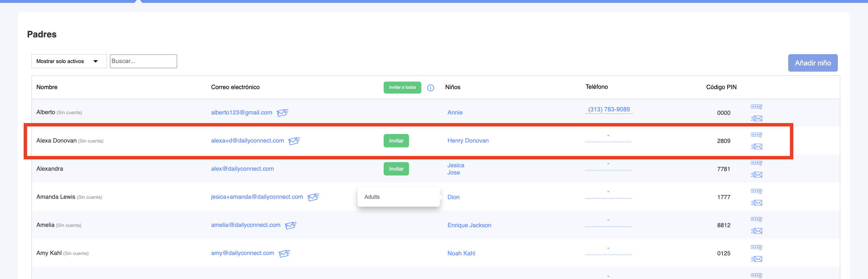868x279 pixels.
Task: Select the parent name Amelia
Action: [x=45, y=225]
